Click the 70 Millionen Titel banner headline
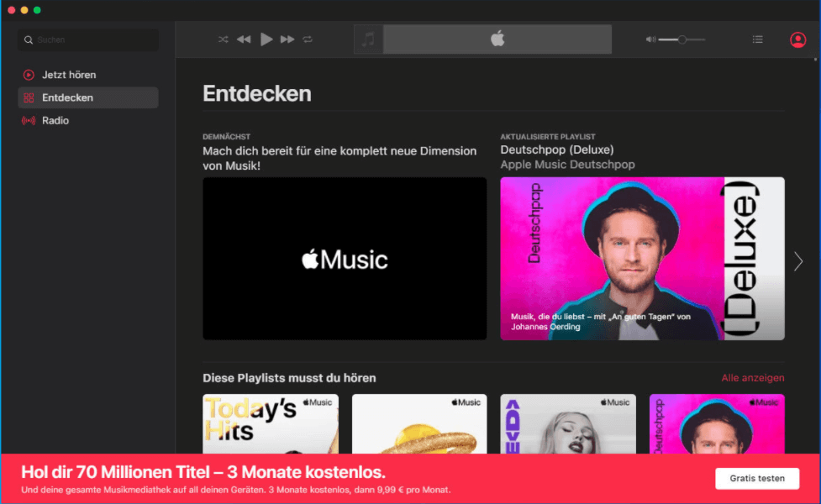The height and width of the screenshot is (504, 821). [x=203, y=472]
